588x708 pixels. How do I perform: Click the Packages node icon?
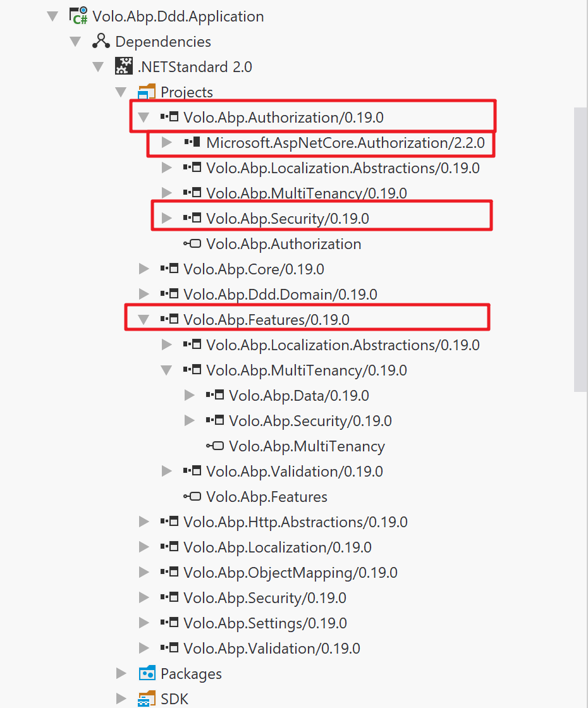pyautogui.click(x=147, y=673)
